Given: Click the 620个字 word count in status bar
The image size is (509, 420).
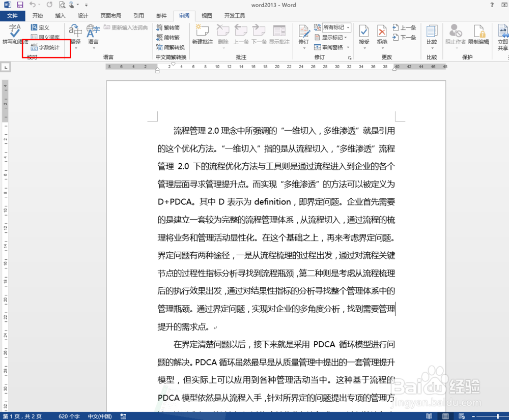Looking at the screenshot, I should pyautogui.click(x=69, y=415).
